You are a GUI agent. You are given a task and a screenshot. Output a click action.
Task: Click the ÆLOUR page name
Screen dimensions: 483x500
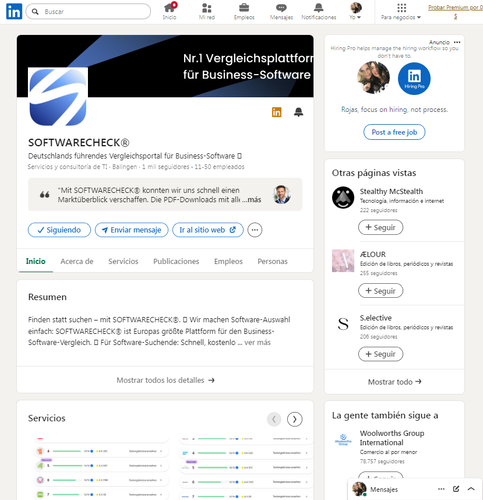(373, 254)
